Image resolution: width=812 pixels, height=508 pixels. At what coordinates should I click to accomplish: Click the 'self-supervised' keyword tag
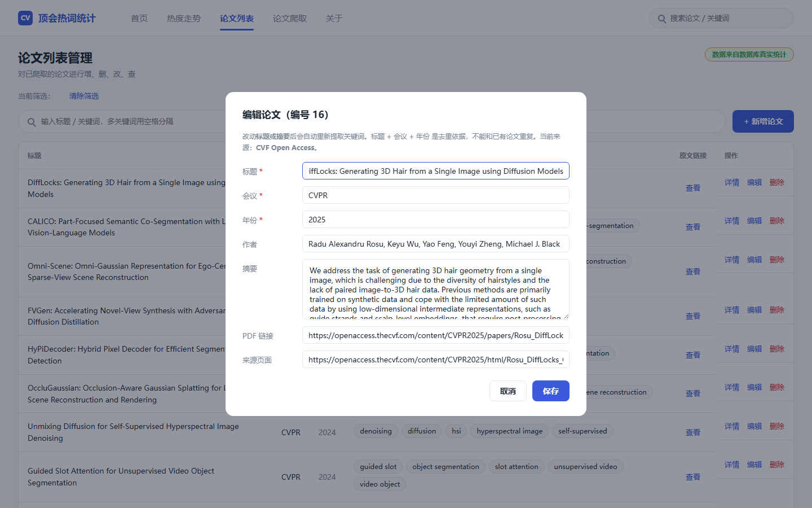pos(582,431)
